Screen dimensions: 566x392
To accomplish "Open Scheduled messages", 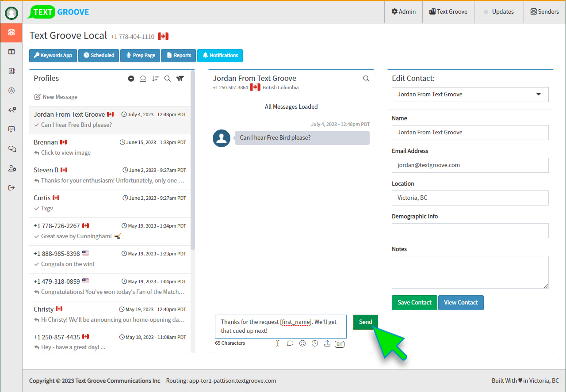I will pos(99,56).
